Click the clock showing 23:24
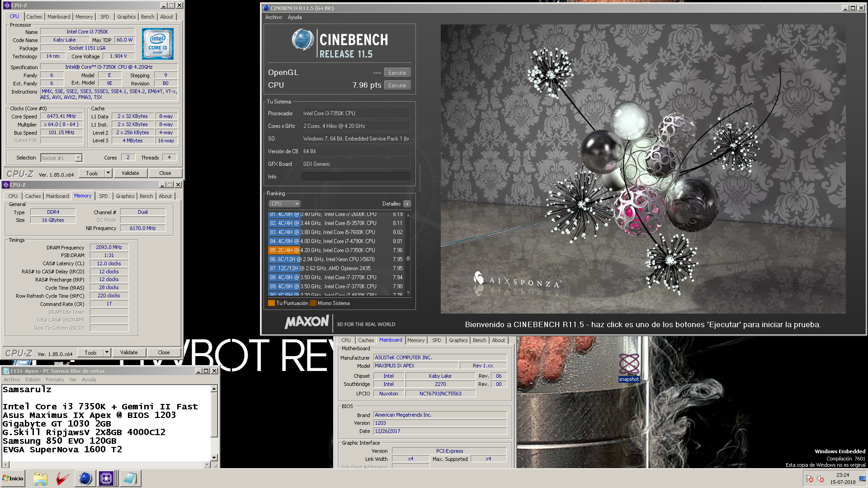The height and width of the screenshot is (488, 868). tap(843, 475)
